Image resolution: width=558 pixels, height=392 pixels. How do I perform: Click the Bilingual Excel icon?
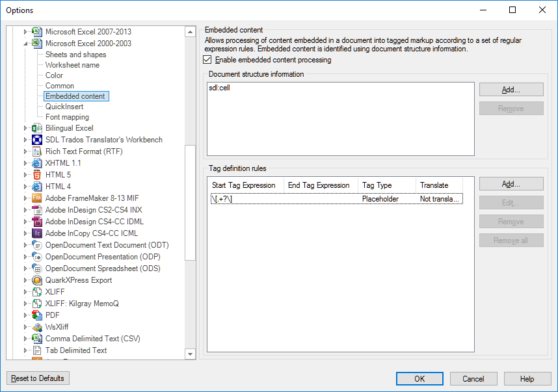coord(37,128)
